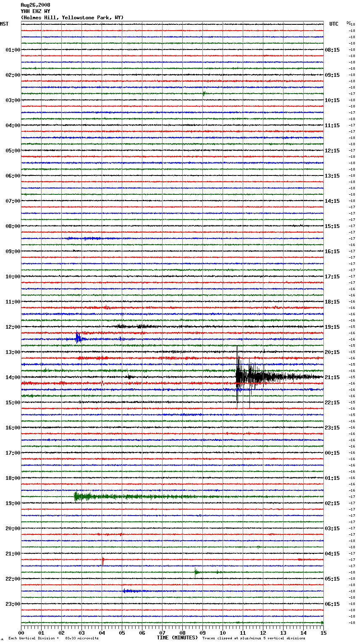The image size is (357, 644).
Task: Click the "09:15" UTC time label
Action: (x=332, y=75)
